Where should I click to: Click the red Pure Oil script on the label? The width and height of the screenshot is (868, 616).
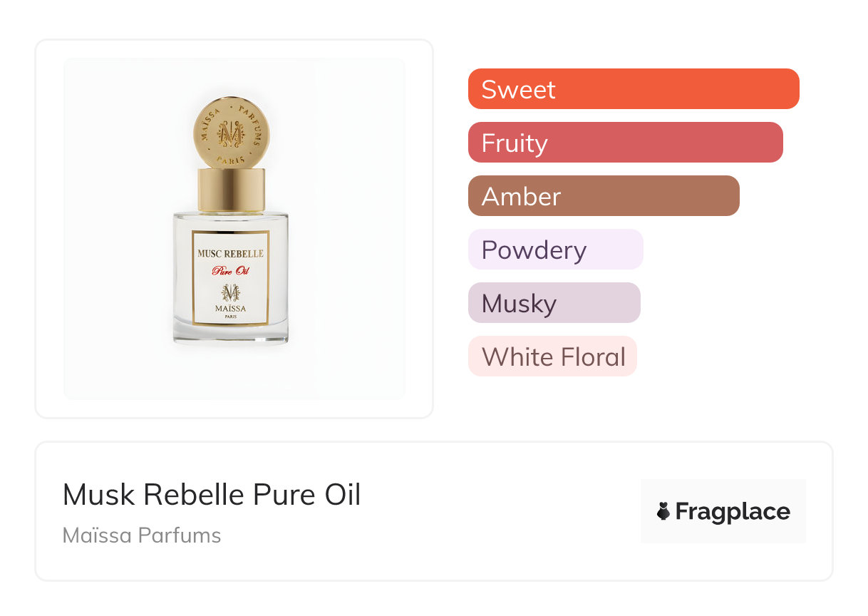pos(230,271)
